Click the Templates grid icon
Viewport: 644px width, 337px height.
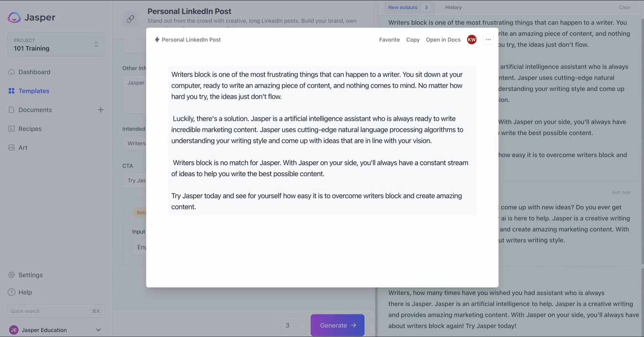pyautogui.click(x=11, y=91)
